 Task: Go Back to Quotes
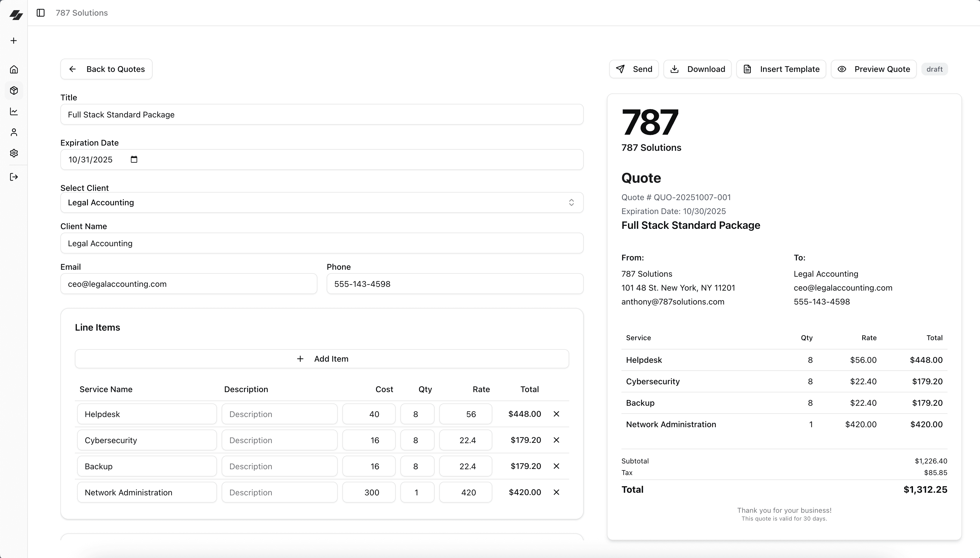[x=106, y=69]
